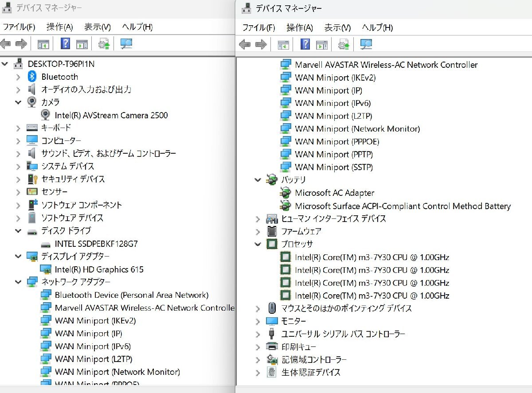Select the センサー category icon
The width and height of the screenshot is (532, 393).
point(32,192)
